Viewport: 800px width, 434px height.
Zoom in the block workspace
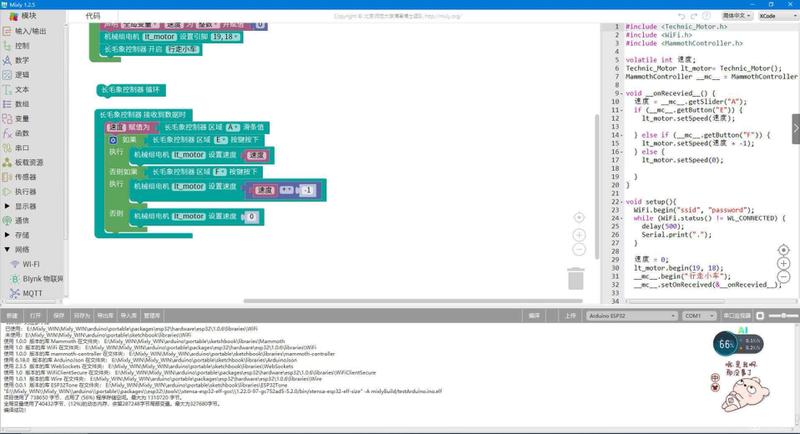click(x=579, y=235)
